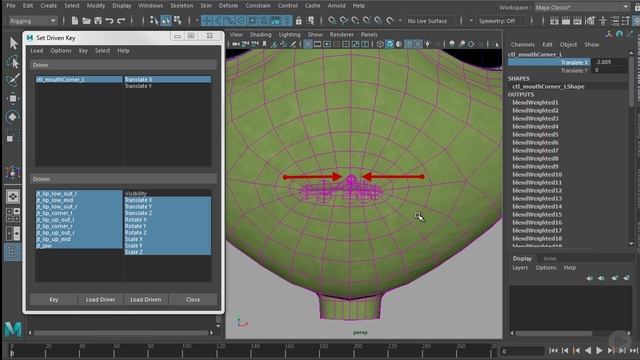Select by object type mode icon

click(166, 20)
